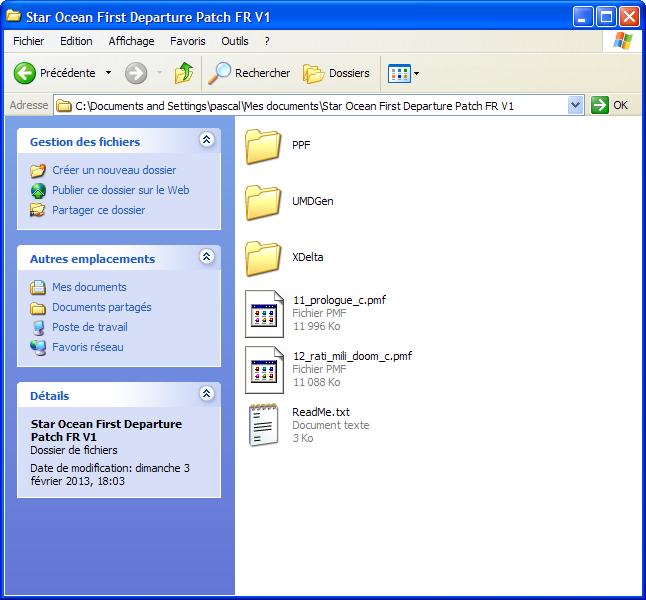Screen dimensions: 646x600
Task: Maximize the Explorer window
Action: [606, 17]
